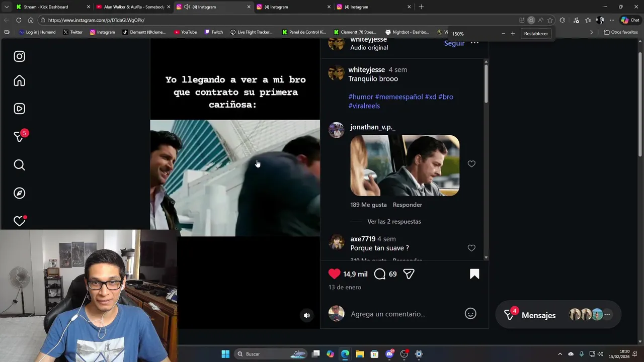The width and height of the screenshot is (644, 362).
Task: Show hidden system tray icons
Action: click(560, 354)
